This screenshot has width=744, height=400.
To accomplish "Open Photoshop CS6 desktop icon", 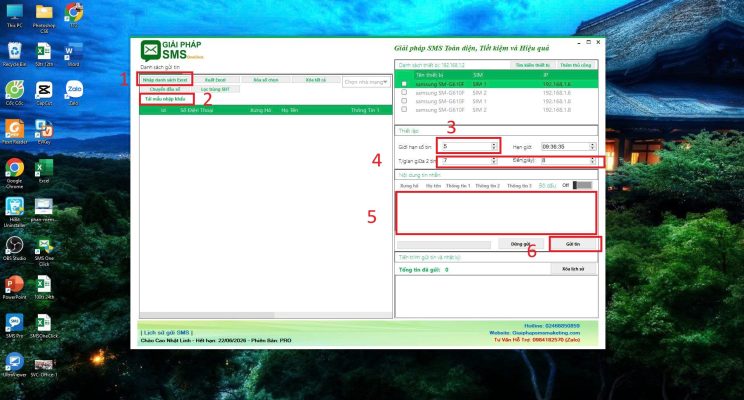I will coord(44,16).
